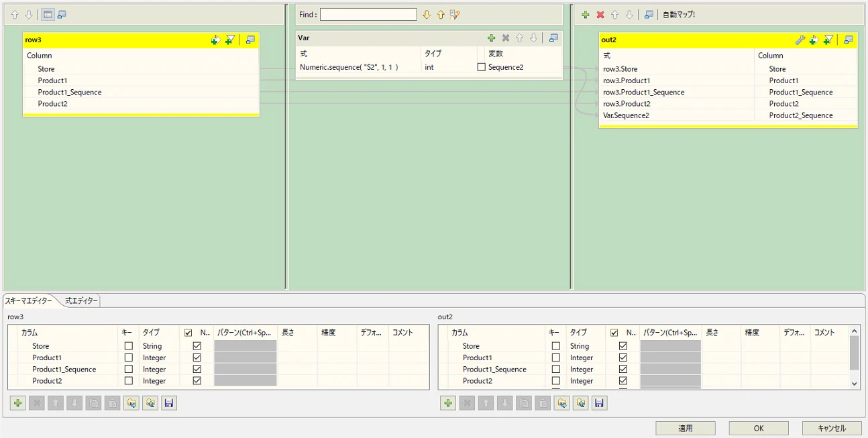
Task: Click the 適用 button
Action: (x=686, y=428)
